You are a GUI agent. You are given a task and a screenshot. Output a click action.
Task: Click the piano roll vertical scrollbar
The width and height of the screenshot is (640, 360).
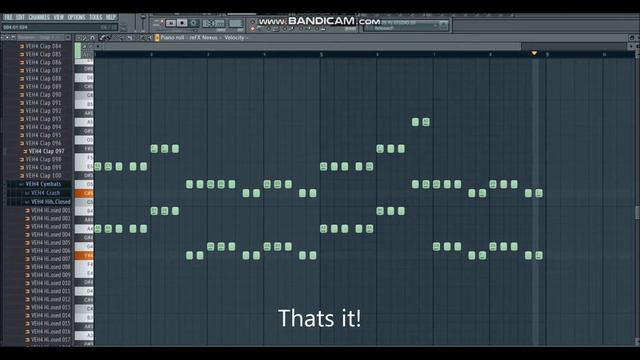637,212
